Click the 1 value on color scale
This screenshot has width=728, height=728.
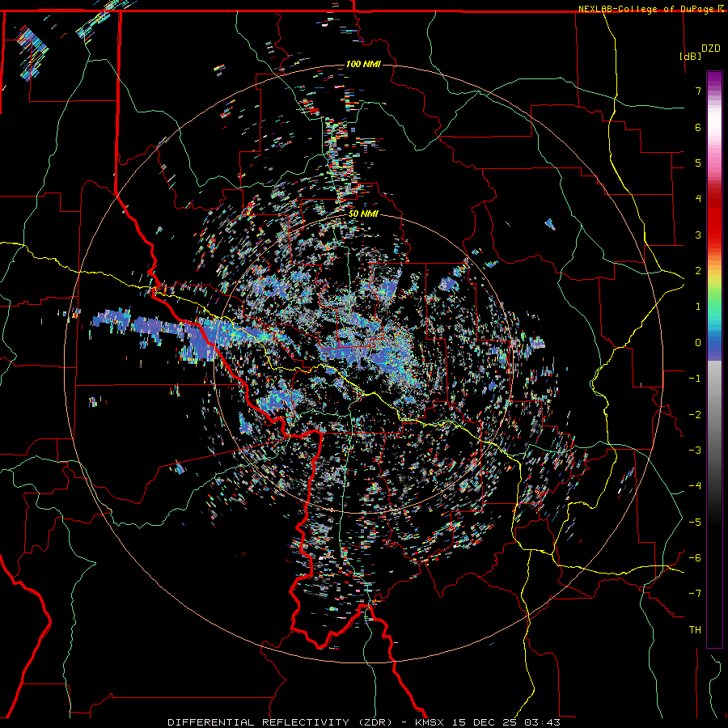tap(698, 307)
